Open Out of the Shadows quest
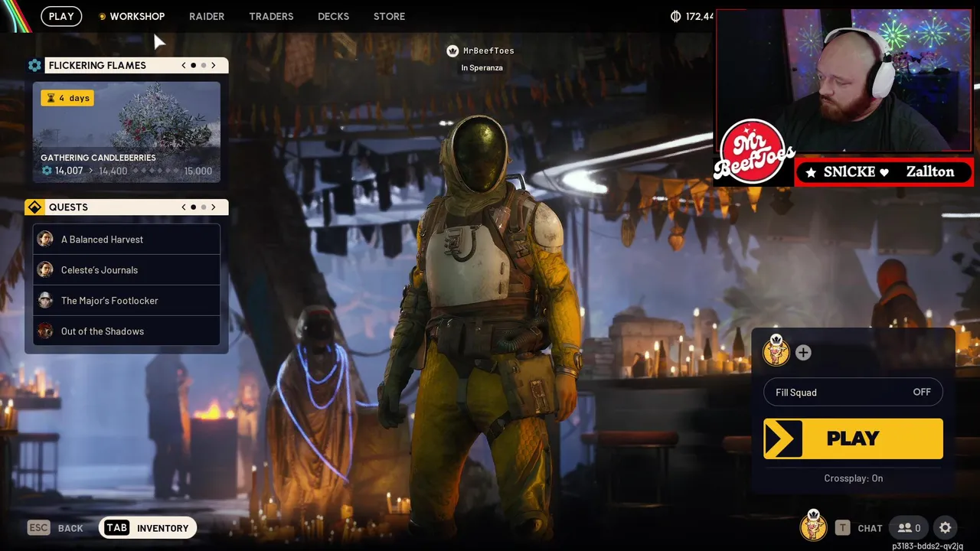This screenshot has width=980, height=551. pos(126,331)
